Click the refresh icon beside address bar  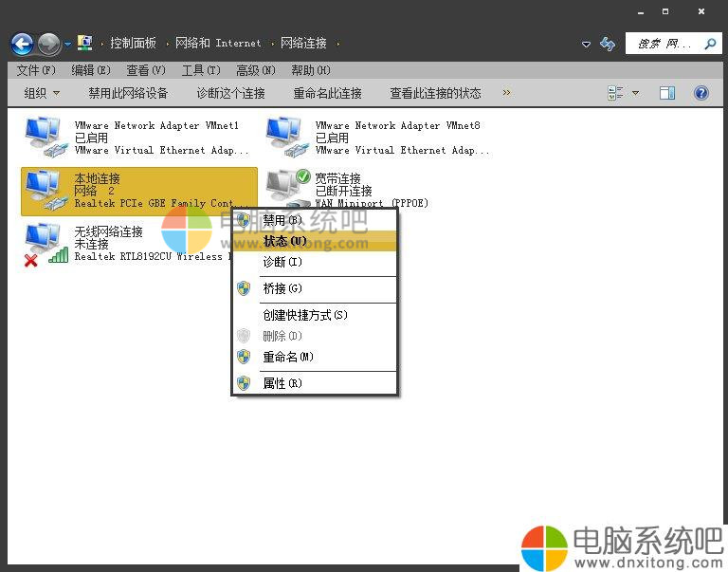608,44
